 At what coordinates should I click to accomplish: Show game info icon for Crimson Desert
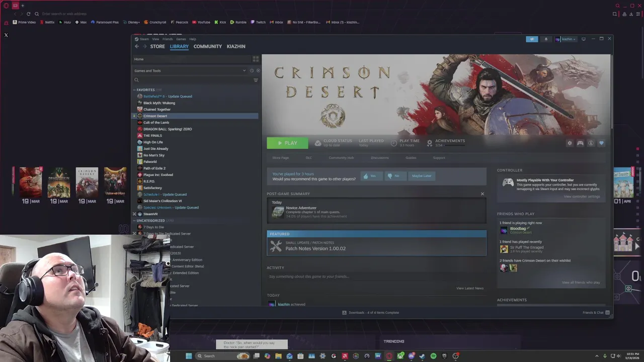coord(591,143)
